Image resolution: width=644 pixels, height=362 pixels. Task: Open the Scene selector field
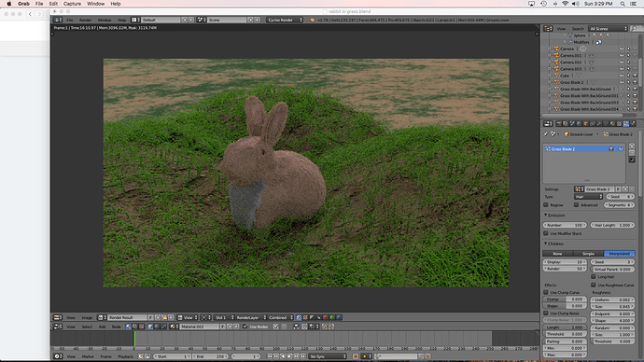pos(227,20)
